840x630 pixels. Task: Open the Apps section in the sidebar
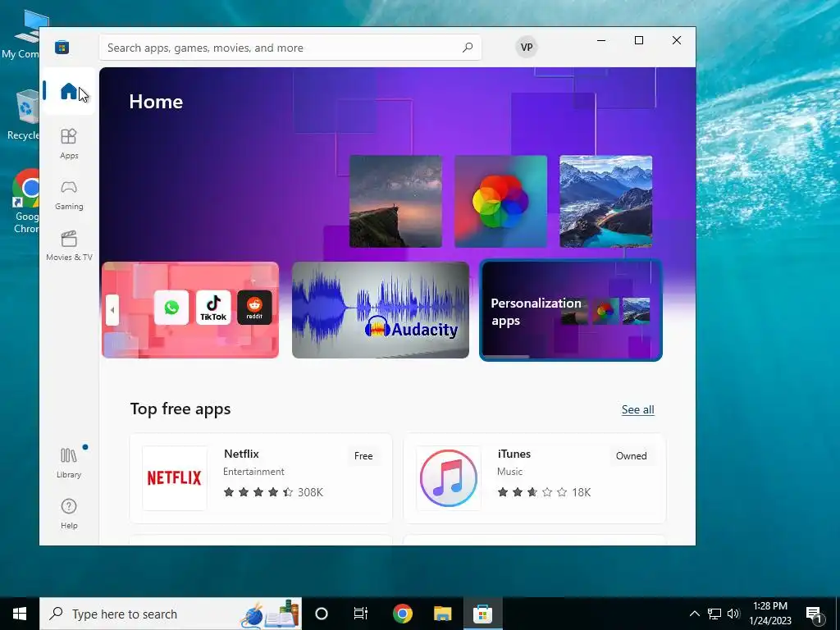click(x=69, y=144)
